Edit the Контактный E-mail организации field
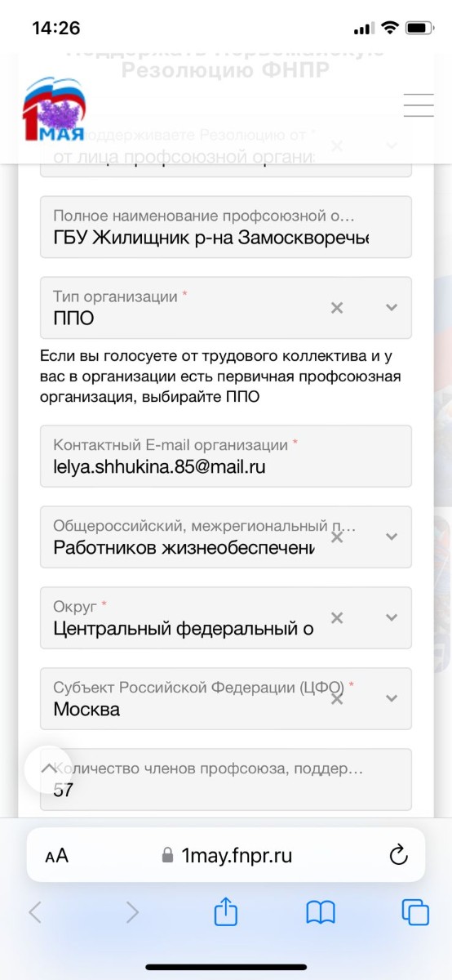This screenshot has width=452, height=980. pyautogui.click(x=226, y=456)
